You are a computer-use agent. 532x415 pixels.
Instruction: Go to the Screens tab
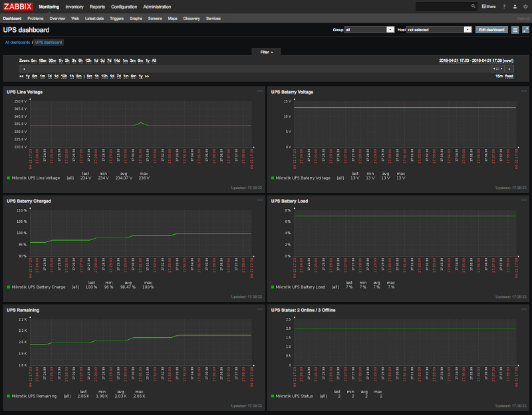[155, 19]
